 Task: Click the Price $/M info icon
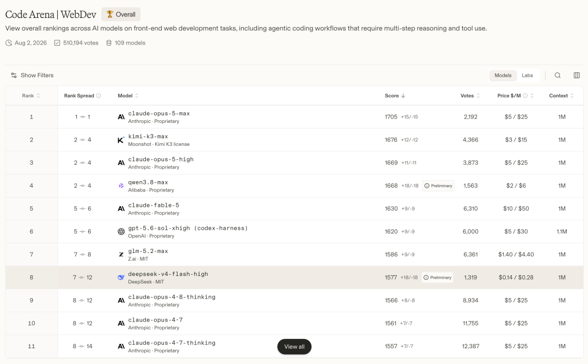525,96
